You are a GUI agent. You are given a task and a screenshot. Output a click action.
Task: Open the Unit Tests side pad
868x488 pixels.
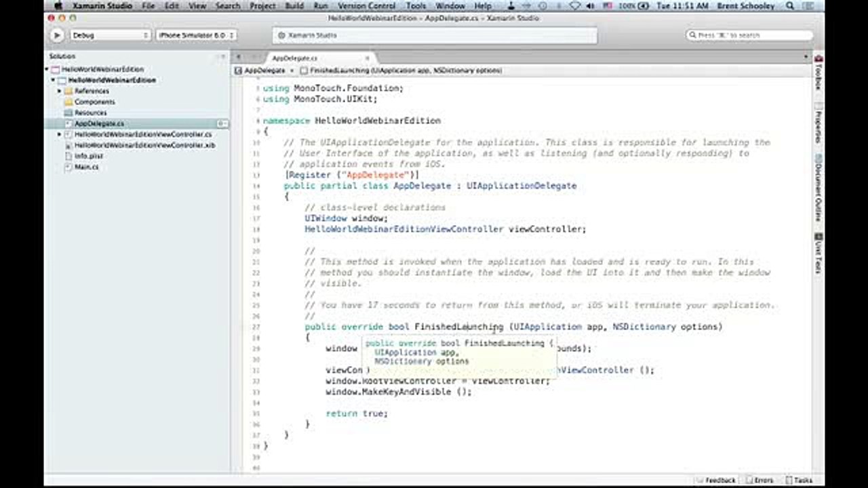pyautogui.click(x=818, y=253)
